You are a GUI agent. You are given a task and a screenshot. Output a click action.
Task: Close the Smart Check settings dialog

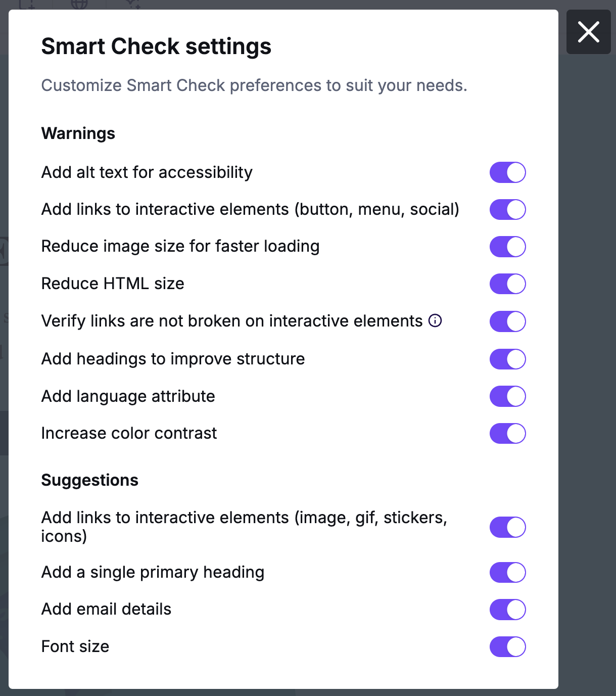(588, 32)
